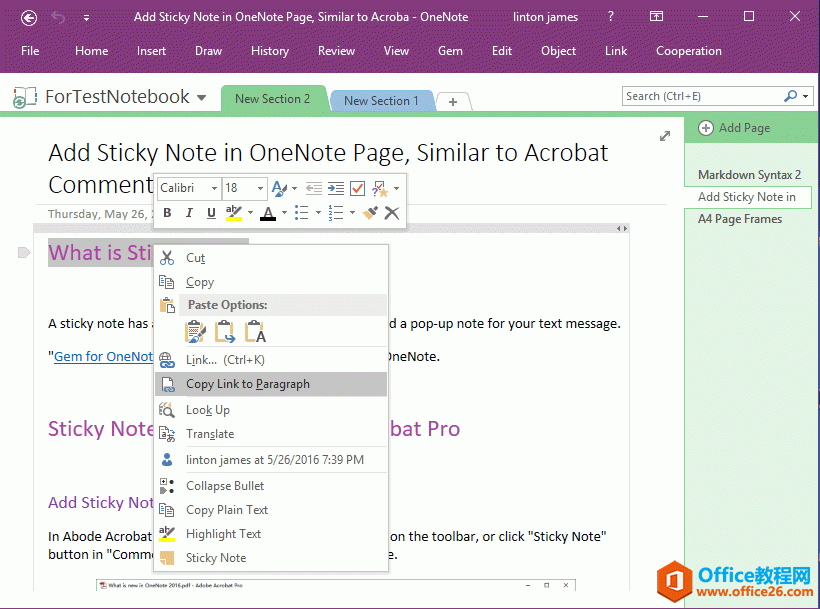Select the Format Painter in the mini toolbar

pyautogui.click(x=371, y=212)
